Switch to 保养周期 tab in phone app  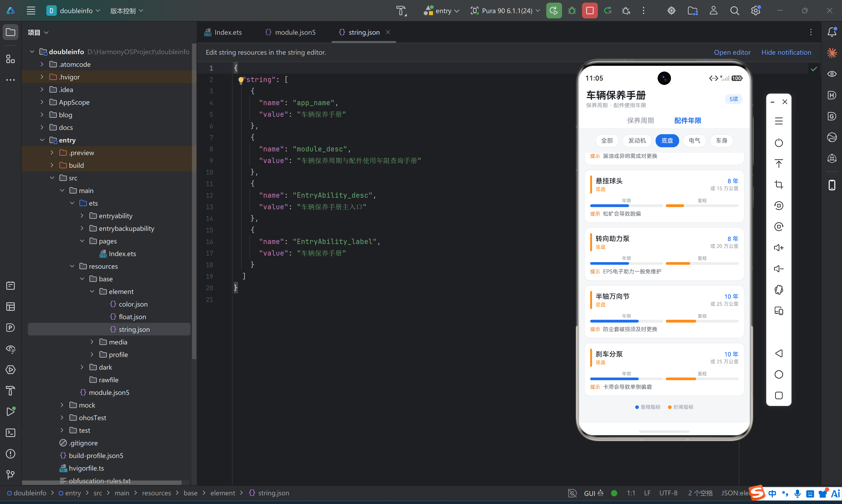coord(640,121)
